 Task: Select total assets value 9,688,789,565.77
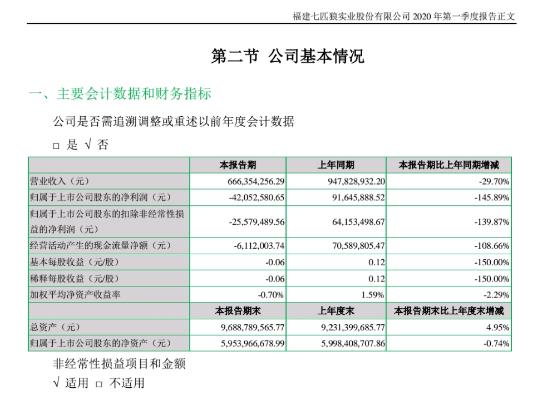click(253, 327)
